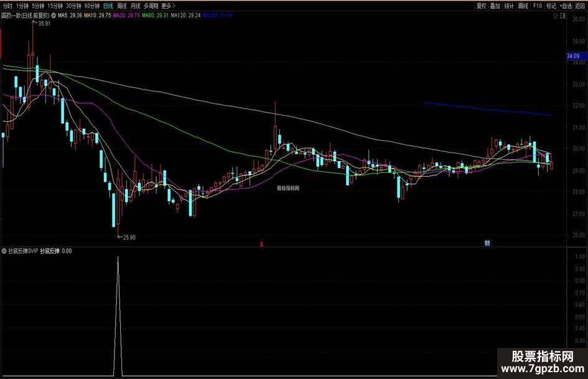
Task: Click the 1.00 indicator axis label
Action: tap(580, 256)
